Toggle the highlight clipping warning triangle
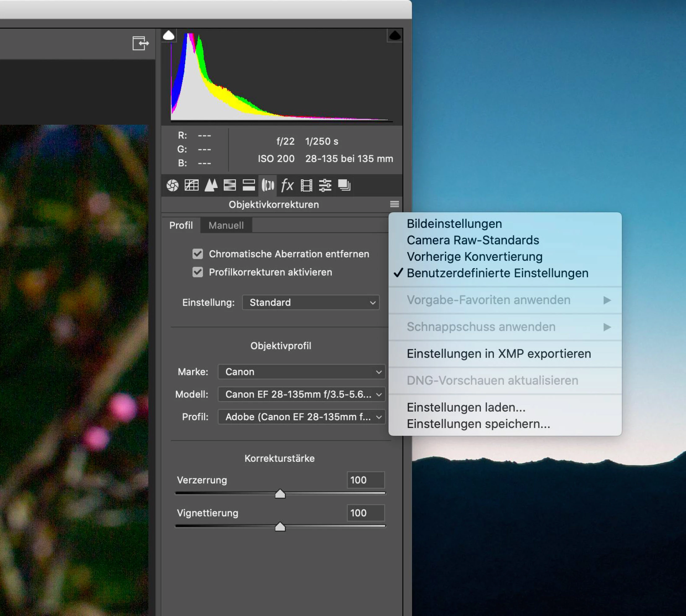This screenshot has width=686, height=616. [x=394, y=35]
